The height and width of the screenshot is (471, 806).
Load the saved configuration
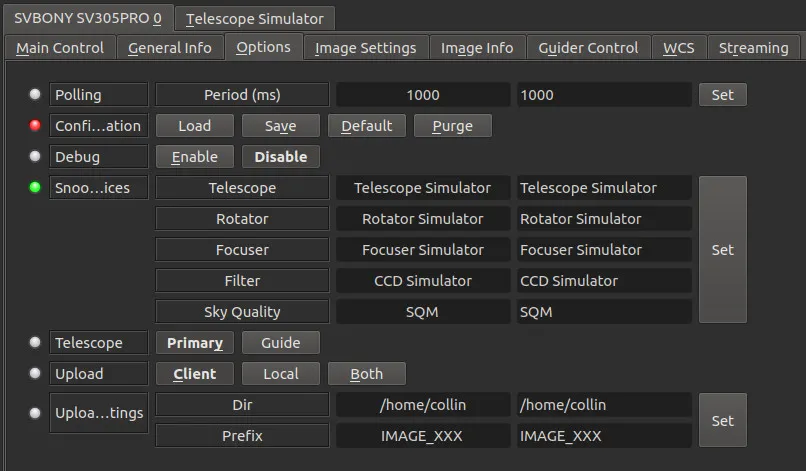pos(195,126)
